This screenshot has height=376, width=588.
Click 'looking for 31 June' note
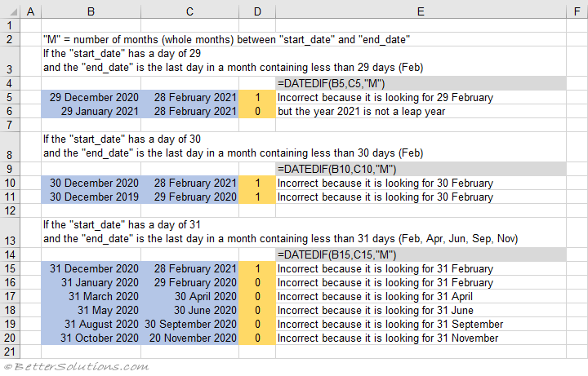[376, 310]
